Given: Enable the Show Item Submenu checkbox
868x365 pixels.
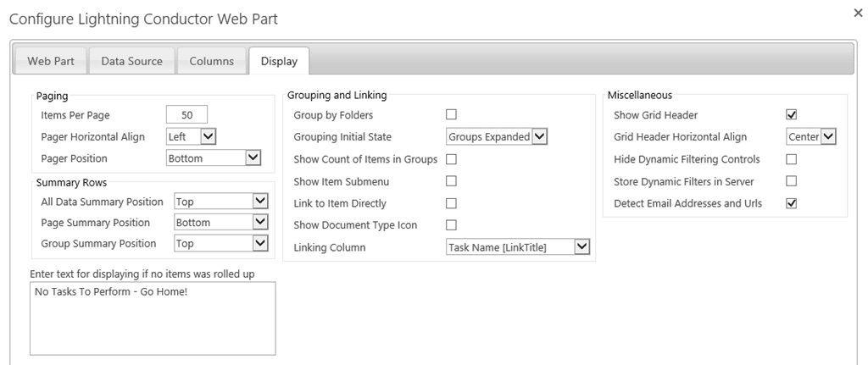Looking at the screenshot, I should [x=451, y=181].
